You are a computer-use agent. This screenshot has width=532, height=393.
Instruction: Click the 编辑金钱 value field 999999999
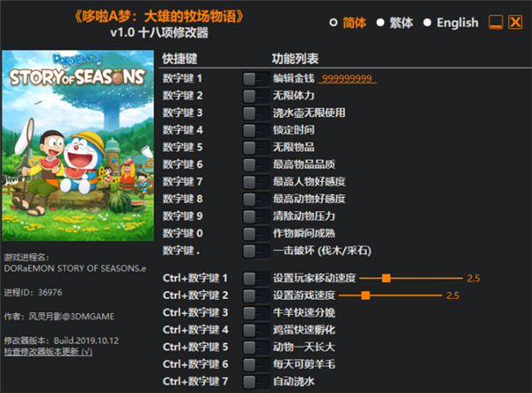tap(347, 79)
